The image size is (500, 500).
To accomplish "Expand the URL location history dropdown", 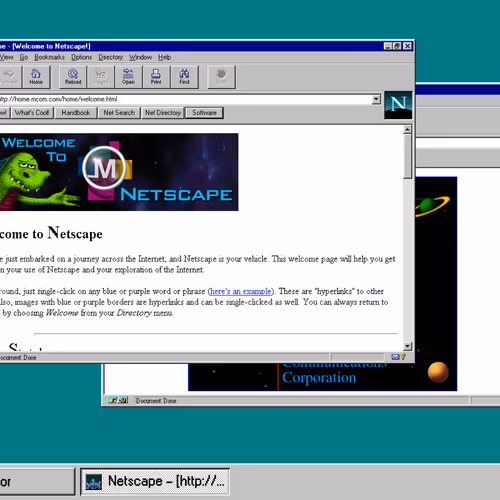I will pos(376,99).
